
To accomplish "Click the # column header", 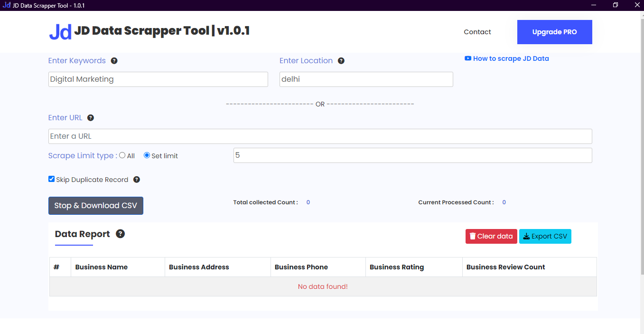I will [60, 267].
